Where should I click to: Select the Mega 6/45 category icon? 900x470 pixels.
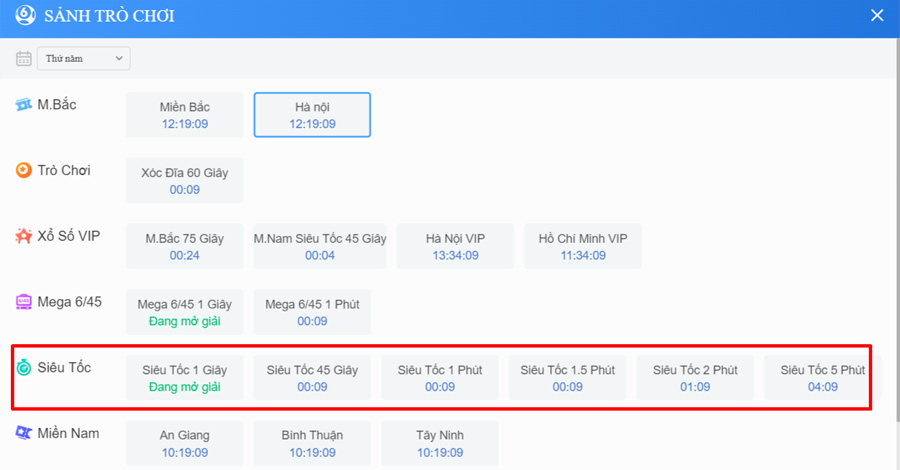[x=24, y=301]
